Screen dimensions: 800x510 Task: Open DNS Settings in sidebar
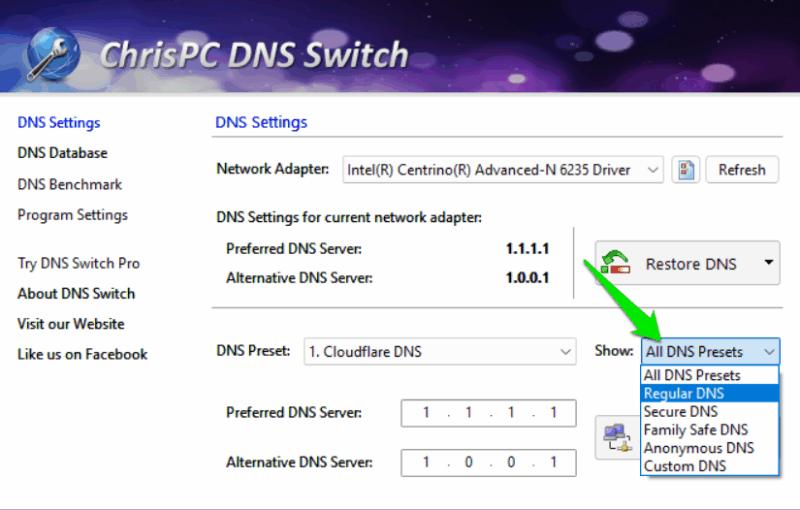[59, 123]
